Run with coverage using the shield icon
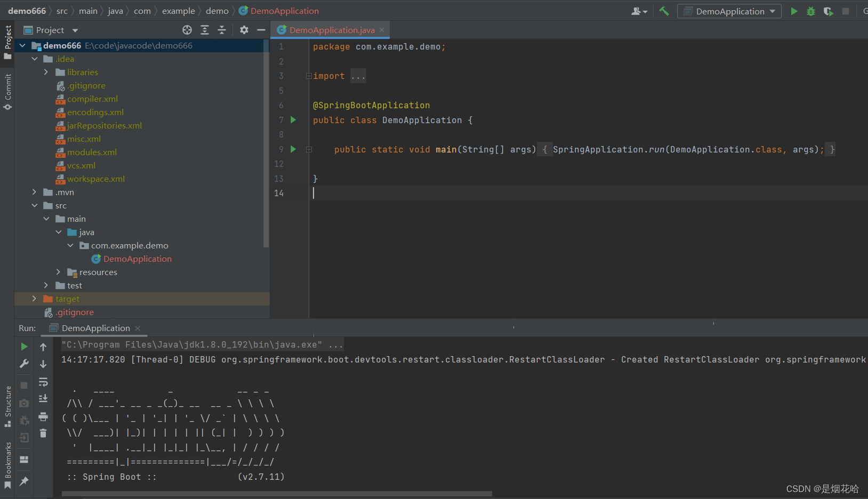 click(x=828, y=11)
